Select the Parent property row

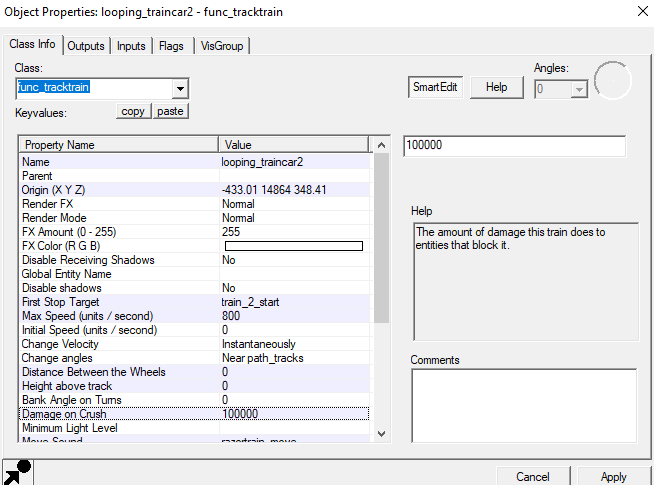pyautogui.click(x=194, y=176)
